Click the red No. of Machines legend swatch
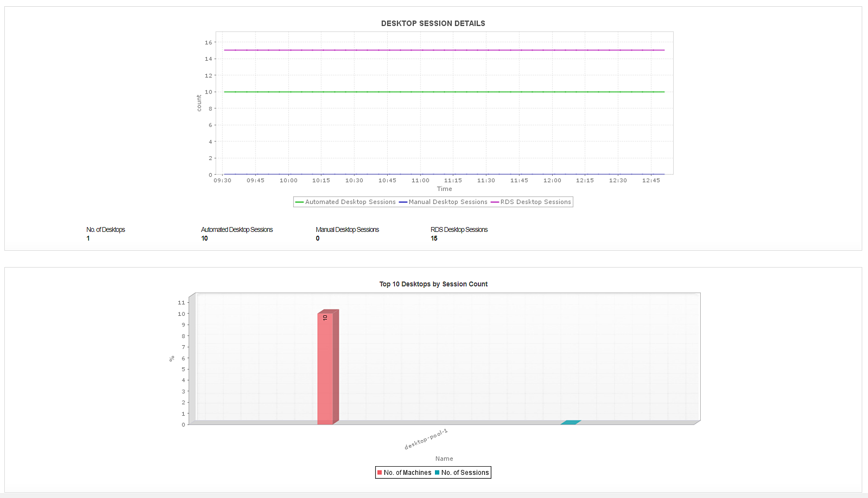The width and height of the screenshot is (868, 498). pyautogui.click(x=380, y=472)
